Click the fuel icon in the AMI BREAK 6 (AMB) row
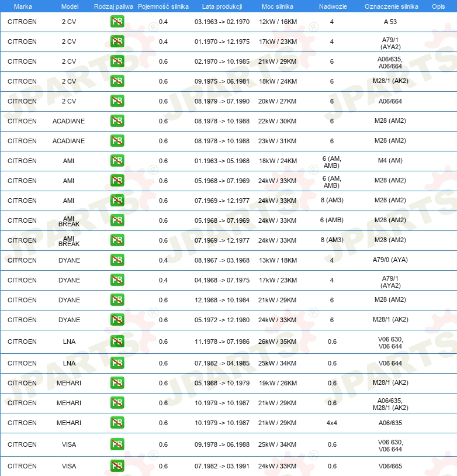457x476 pixels. (x=117, y=220)
